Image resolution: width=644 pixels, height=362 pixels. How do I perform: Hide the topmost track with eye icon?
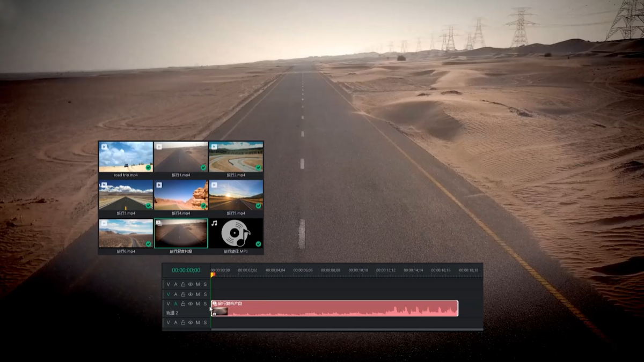[190, 284]
